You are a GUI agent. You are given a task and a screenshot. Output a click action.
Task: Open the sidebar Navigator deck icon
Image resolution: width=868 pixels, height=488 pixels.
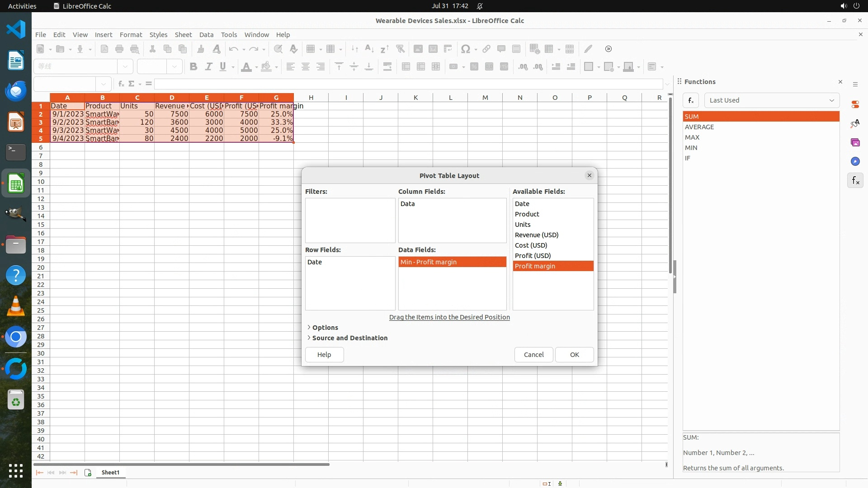pyautogui.click(x=855, y=161)
